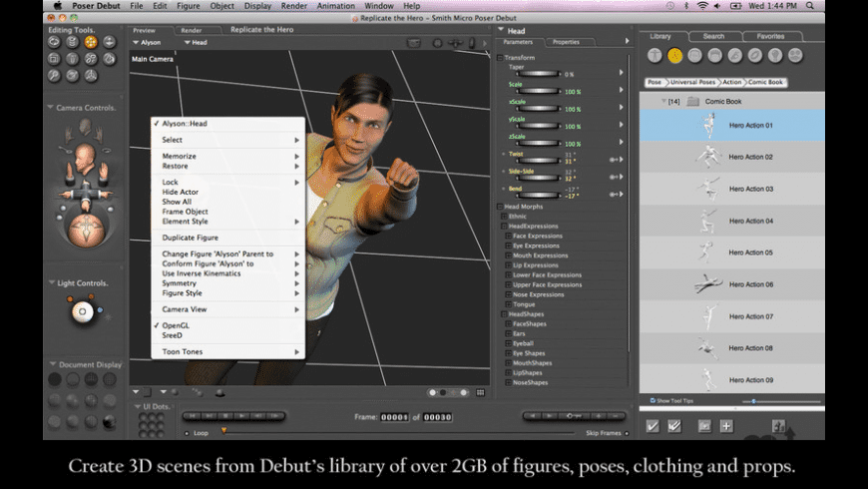
Task: Toggle the Loop playback option
Action: (x=186, y=433)
